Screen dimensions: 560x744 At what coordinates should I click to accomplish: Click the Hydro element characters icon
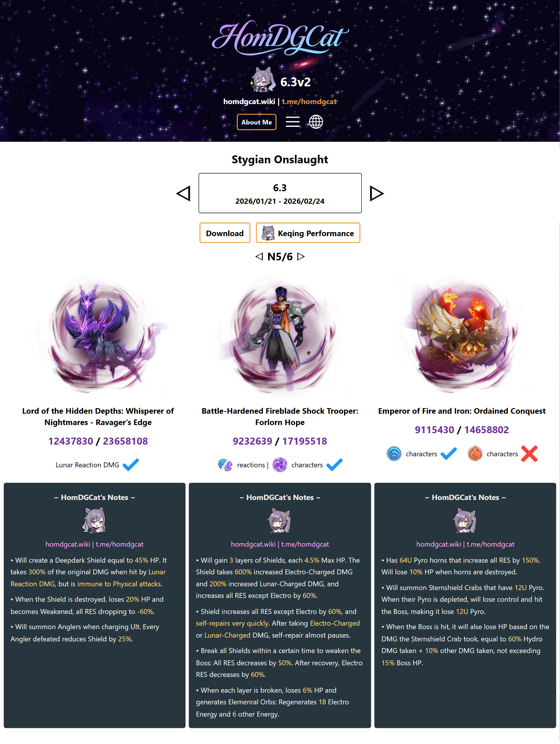394,453
